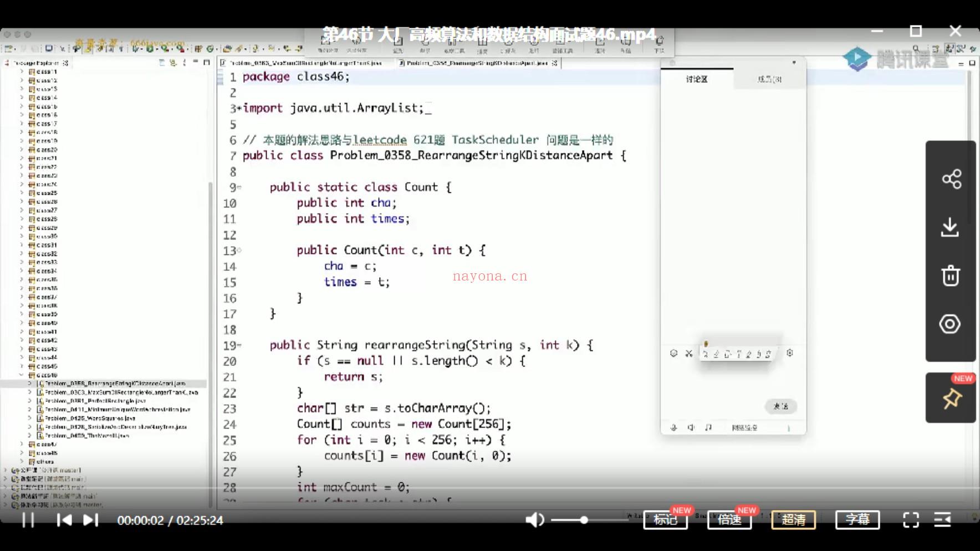Open the chat panel top dropdown arrow
The width and height of the screenshot is (980, 551).
point(794,63)
